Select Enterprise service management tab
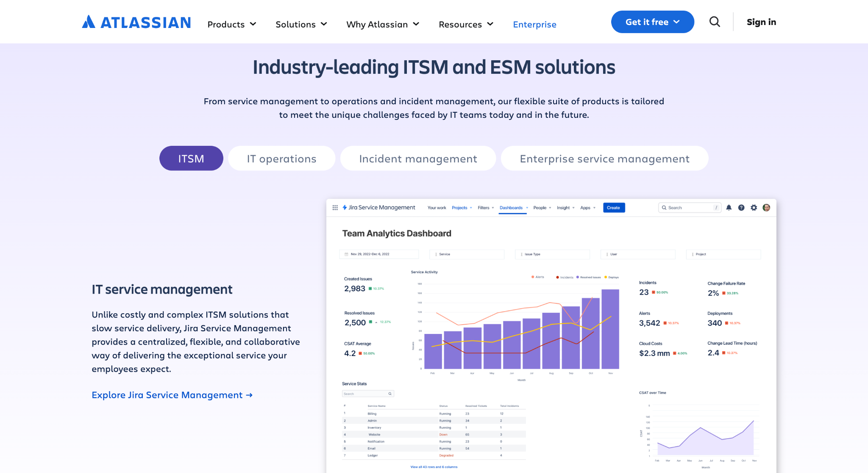This screenshot has width=868, height=473. [604, 159]
